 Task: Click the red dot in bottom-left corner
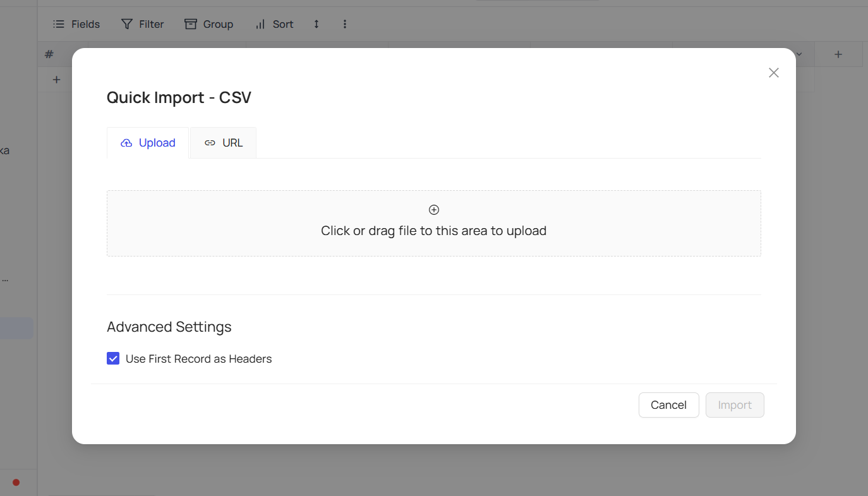click(x=16, y=483)
